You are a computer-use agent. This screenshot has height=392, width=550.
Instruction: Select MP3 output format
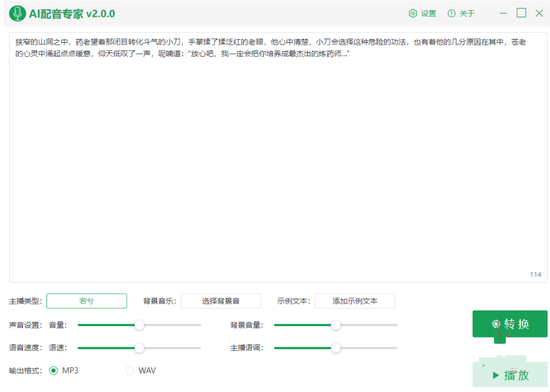click(53, 370)
